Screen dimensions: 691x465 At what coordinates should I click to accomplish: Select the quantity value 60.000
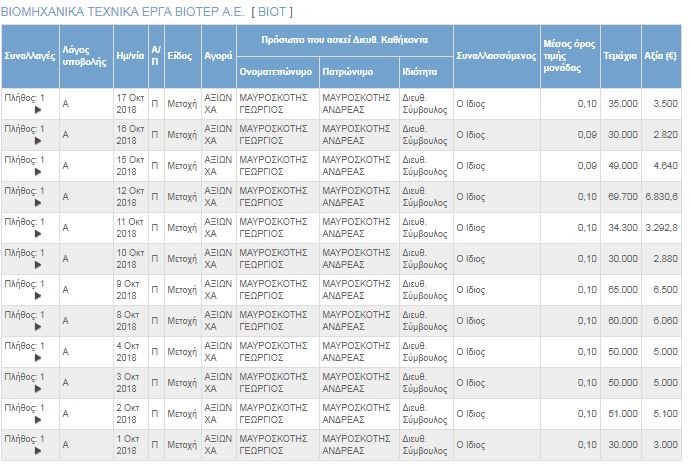[623, 321]
